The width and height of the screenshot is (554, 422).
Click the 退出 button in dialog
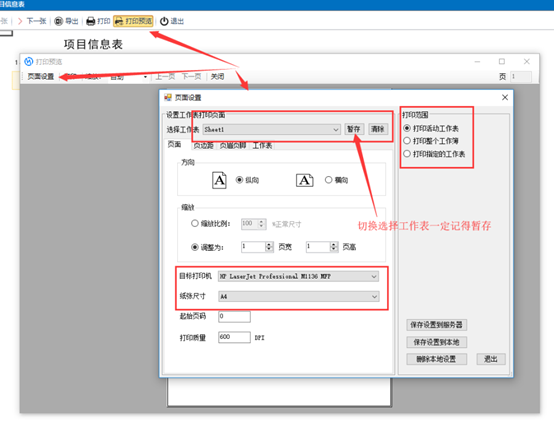click(x=491, y=359)
